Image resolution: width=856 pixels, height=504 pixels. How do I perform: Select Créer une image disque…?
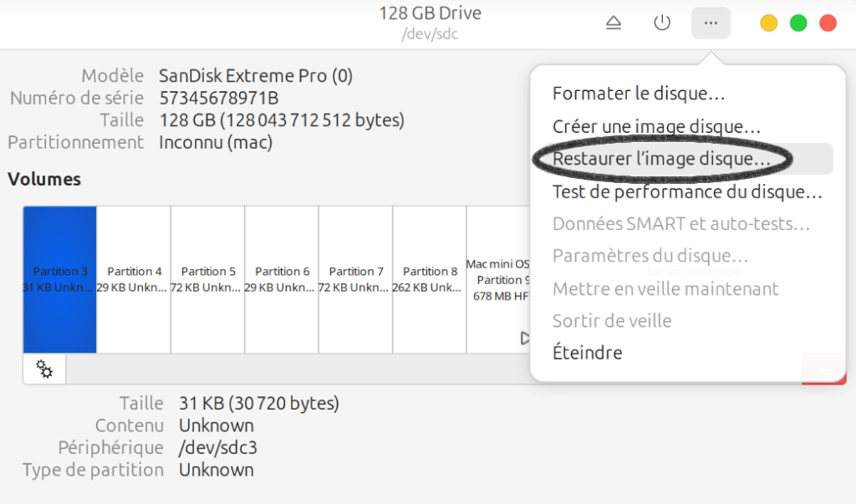(656, 126)
